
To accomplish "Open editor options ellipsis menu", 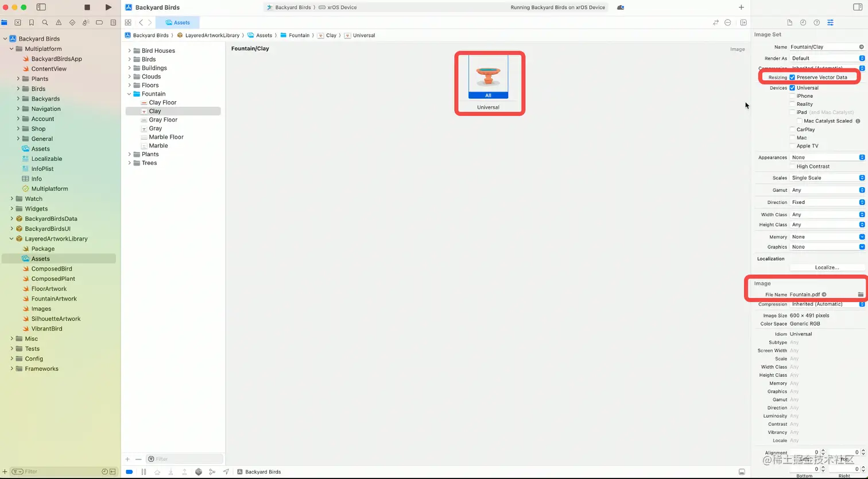I will click(x=728, y=22).
